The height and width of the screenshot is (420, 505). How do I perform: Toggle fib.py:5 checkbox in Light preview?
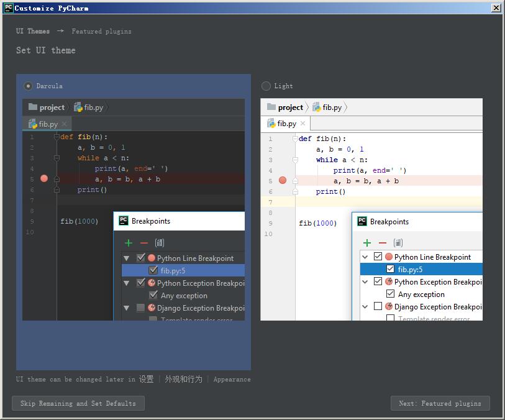tap(390, 268)
